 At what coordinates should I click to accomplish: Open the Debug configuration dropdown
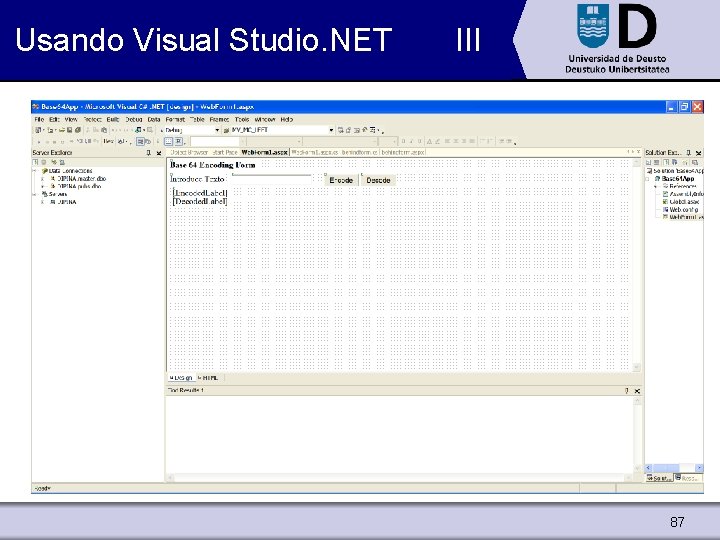pyautogui.click(x=217, y=130)
